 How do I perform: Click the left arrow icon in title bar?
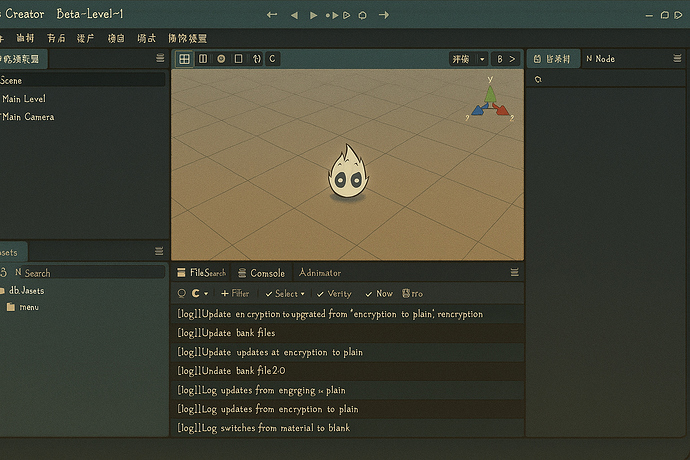point(272,15)
